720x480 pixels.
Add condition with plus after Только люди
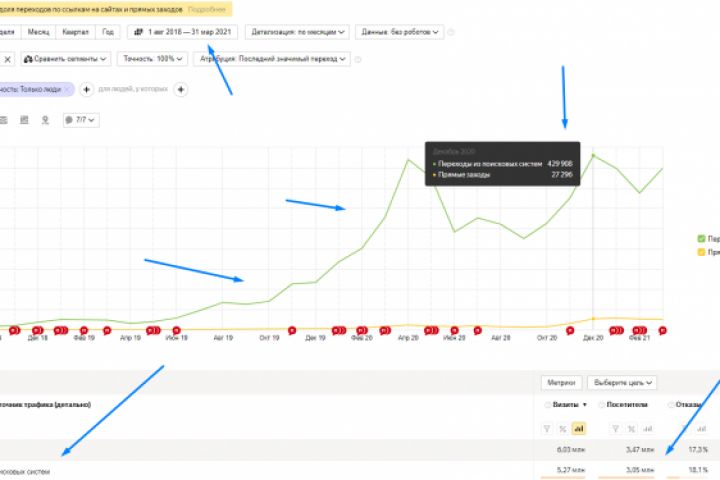click(86, 89)
